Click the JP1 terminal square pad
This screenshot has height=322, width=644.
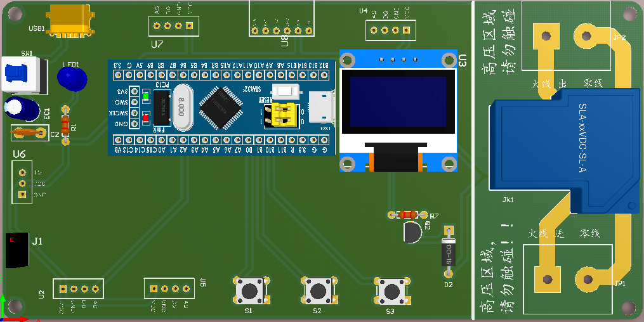pos(547,280)
